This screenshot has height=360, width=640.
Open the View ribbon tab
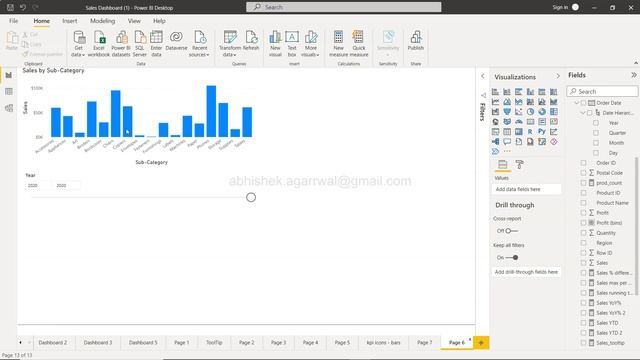click(134, 21)
